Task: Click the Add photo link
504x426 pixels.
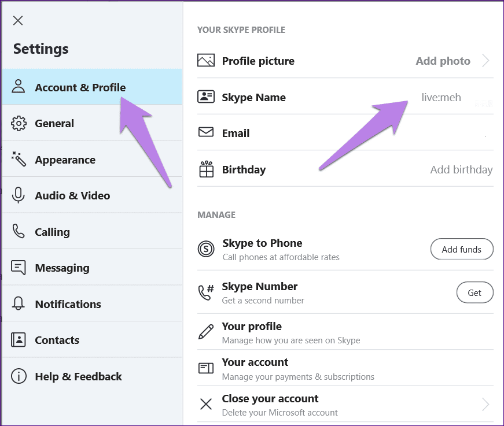Action: coord(443,61)
